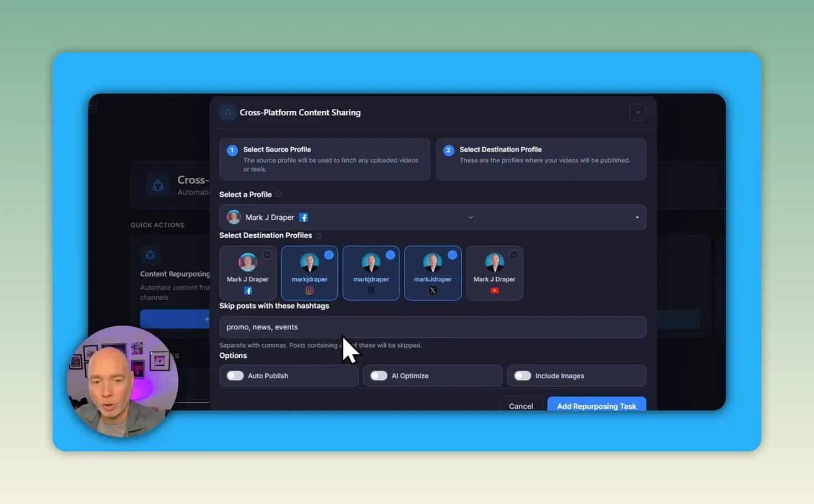Click the YouTube icon on the Mark J Draper card
This screenshot has height=504, width=814.
coord(494,291)
